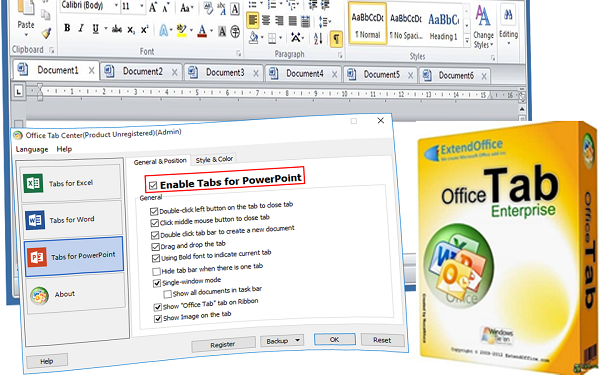This screenshot has width=600, height=375.
Task: Open the Help menu in Office Tab Center
Action: point(64,149)
